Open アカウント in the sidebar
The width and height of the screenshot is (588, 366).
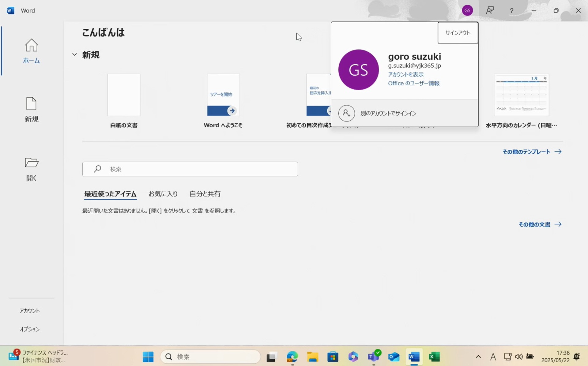point(30,311)
